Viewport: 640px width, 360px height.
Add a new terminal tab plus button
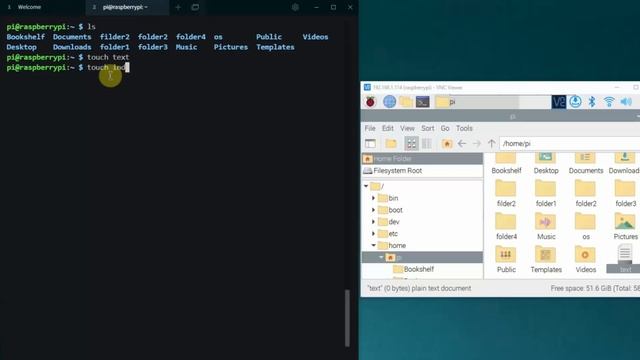click(x=178, y=7)
